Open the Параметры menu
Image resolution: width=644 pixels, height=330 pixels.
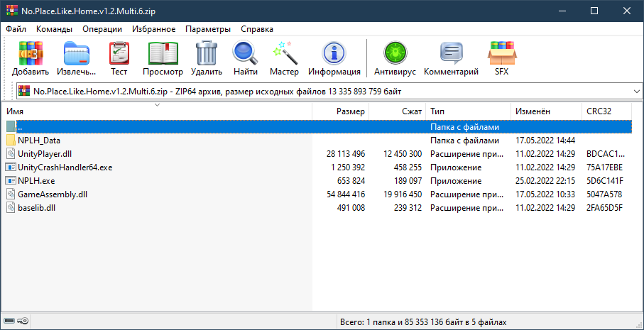[x=208, y=29]
